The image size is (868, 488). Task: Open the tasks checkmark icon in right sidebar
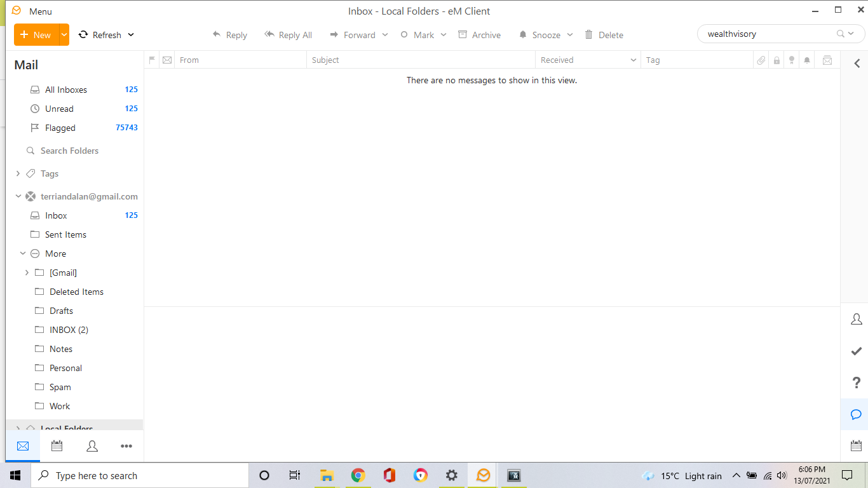click(x=856, y=351)
